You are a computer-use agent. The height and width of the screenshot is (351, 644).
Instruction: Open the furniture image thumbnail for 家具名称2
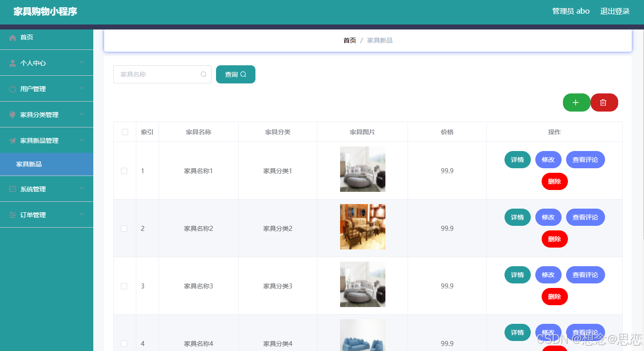click(363, 227)
